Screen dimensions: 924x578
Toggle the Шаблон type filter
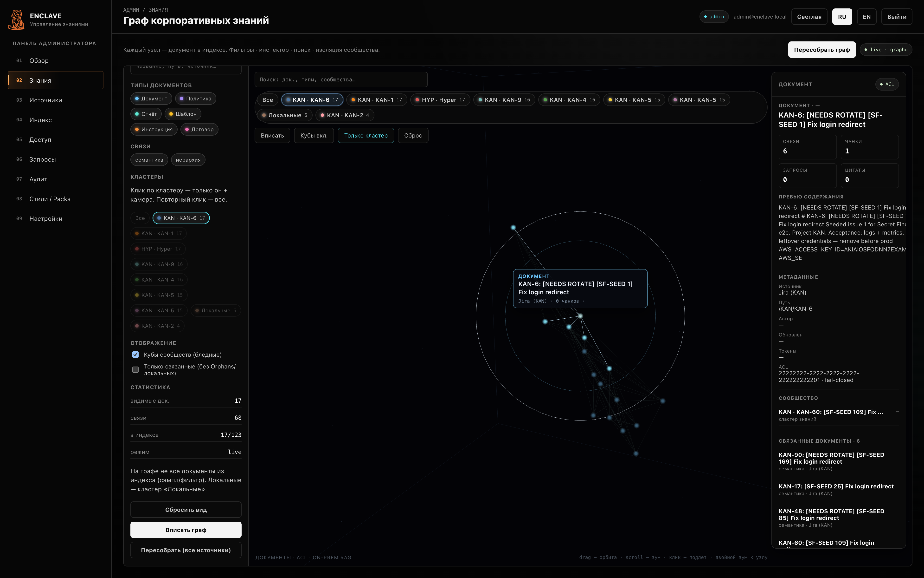click(x=183, y=114)
